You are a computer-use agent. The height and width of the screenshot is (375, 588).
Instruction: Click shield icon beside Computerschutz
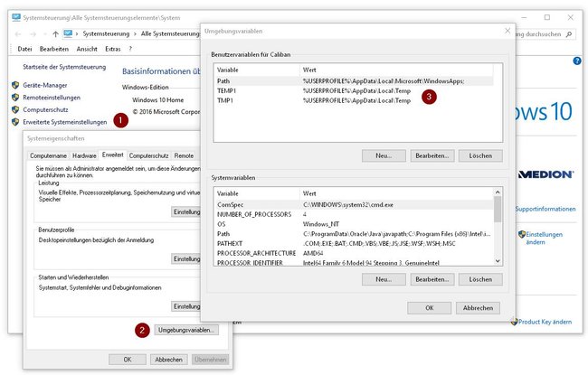click(x=15, y=109)
